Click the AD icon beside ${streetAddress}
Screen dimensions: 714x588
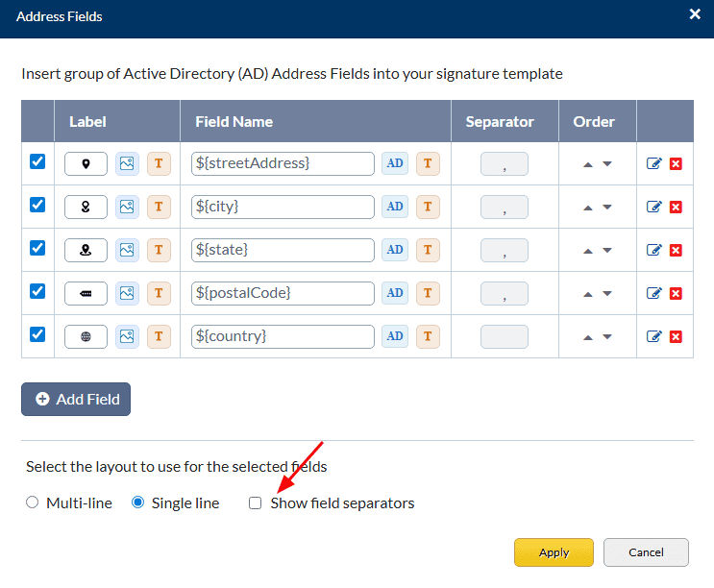point(394,163)
